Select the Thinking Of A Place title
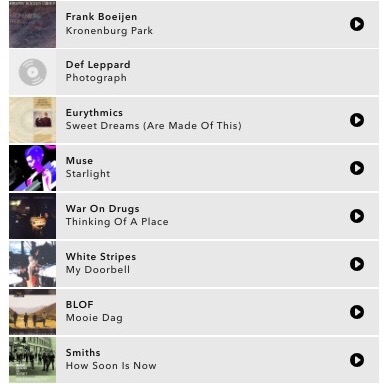Image resolution: width=388 pixels, height=384 pixels. coord(117,222)
